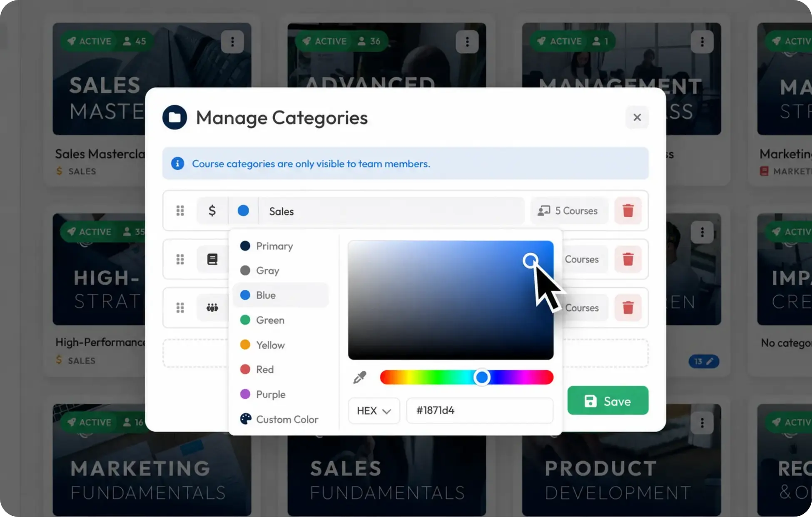Screen dimensions: 812x517
Task: Pick the Red color option
Action: point(281,370)
